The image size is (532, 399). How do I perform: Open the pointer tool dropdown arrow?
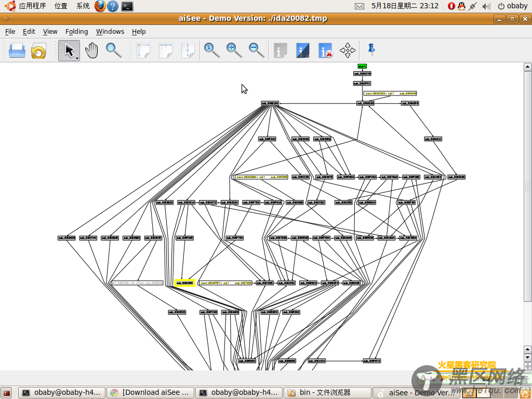pos(77,58)
